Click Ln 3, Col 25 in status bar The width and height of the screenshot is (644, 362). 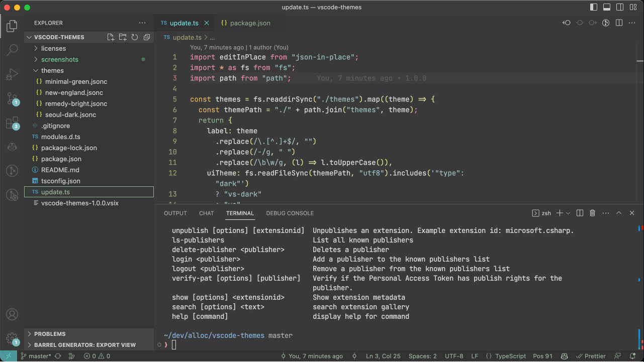pos(383,356)
